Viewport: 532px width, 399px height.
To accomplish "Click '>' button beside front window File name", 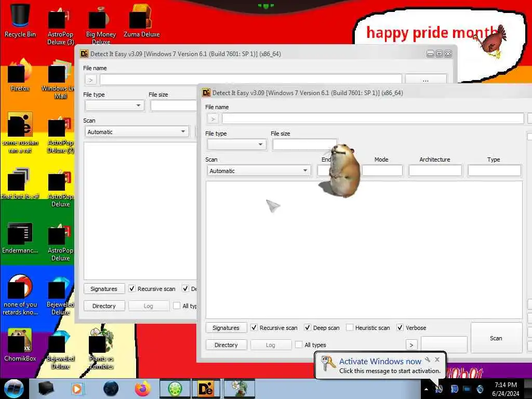I will (x=212, y=119).
